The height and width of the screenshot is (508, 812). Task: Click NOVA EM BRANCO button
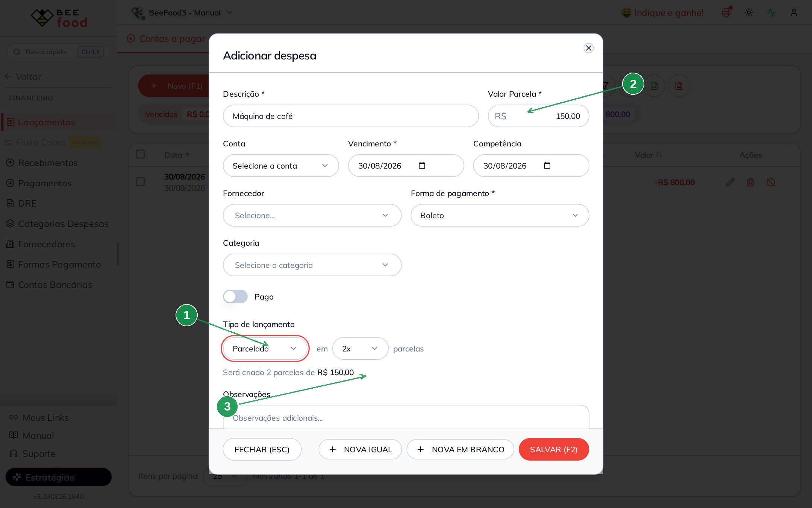pos(460,449)
